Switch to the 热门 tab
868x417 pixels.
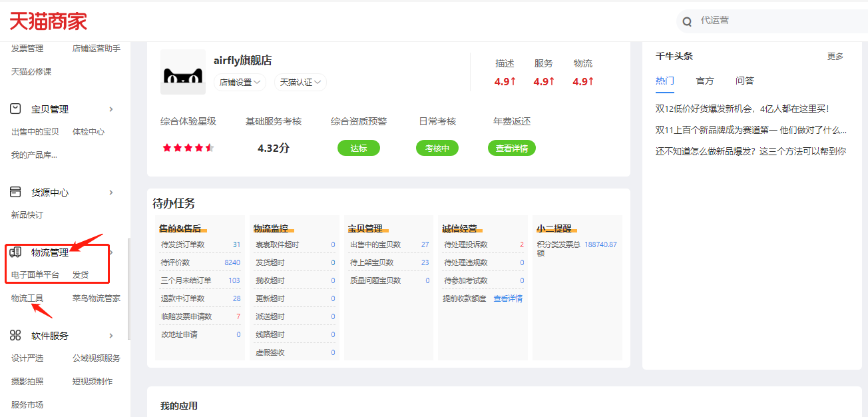pyautogui.click(x=665, y=81)
